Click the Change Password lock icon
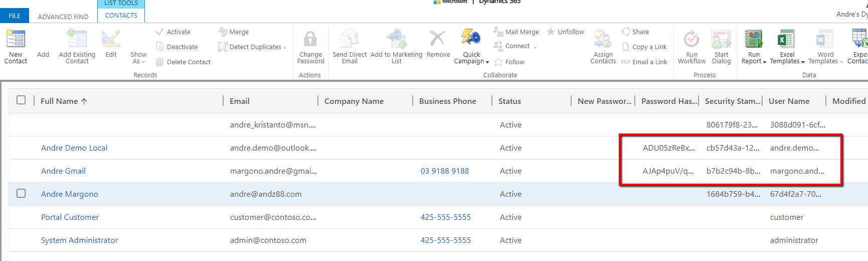 point(310,39)
